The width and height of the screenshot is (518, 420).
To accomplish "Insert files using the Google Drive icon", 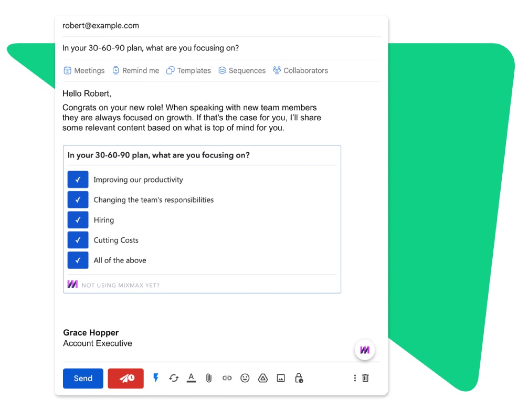I will tap(262, 378).
